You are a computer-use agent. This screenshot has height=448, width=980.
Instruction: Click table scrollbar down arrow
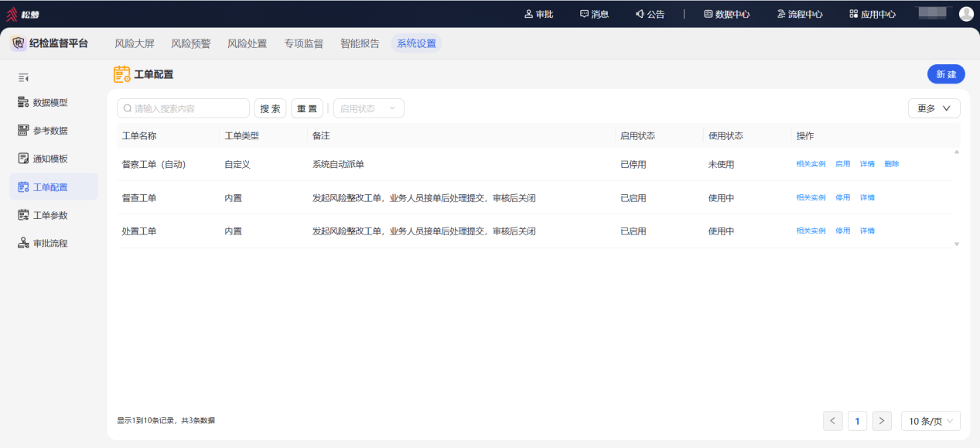pyautogui.click(x=957, y=244)
